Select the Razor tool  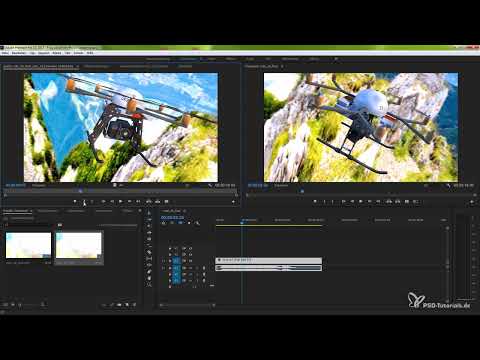pyautogui.click(x=149, y=252)
